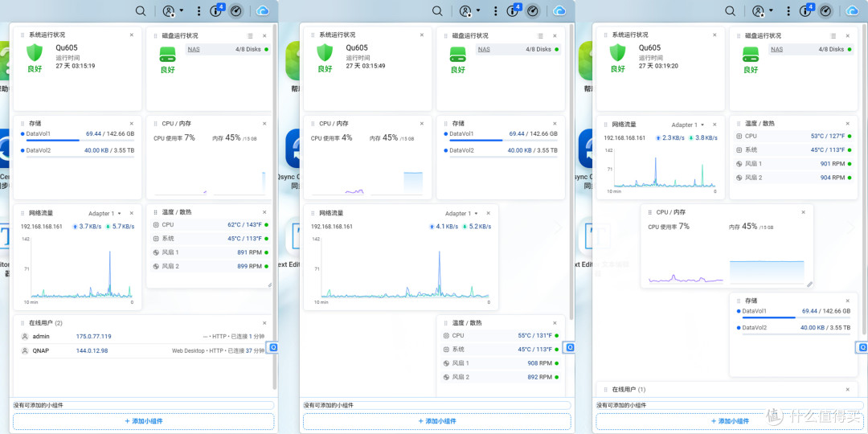Click the 908 RPM fan 1 reading
This screenshot has height=434, width=868.
(x=540, y=363)
